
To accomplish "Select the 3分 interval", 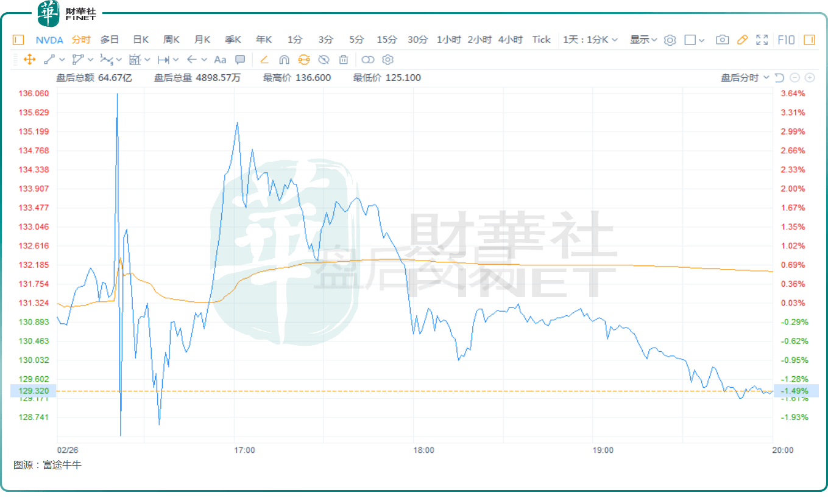I will tap(326, 40).
